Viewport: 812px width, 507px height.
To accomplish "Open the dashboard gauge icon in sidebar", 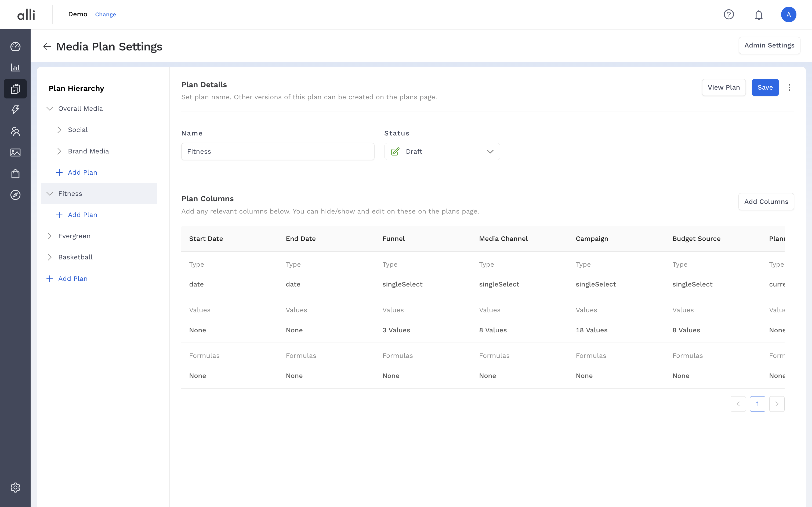I will point(15,46).
